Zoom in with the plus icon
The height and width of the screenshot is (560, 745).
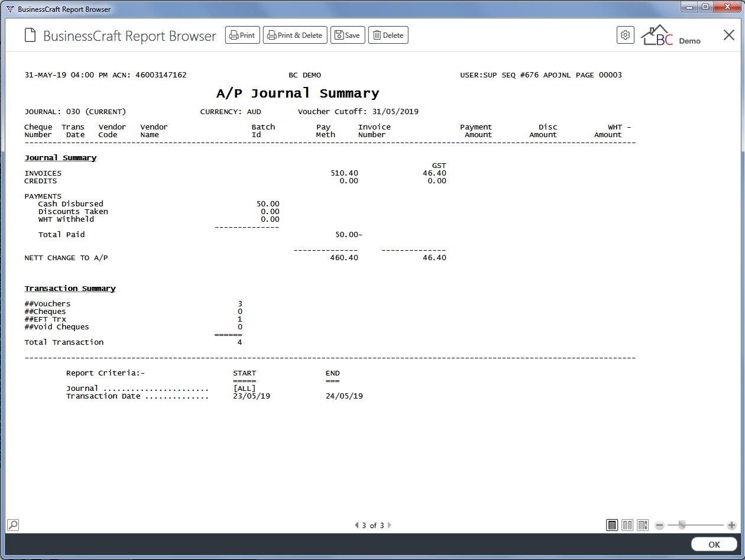[x=731, y=525]
